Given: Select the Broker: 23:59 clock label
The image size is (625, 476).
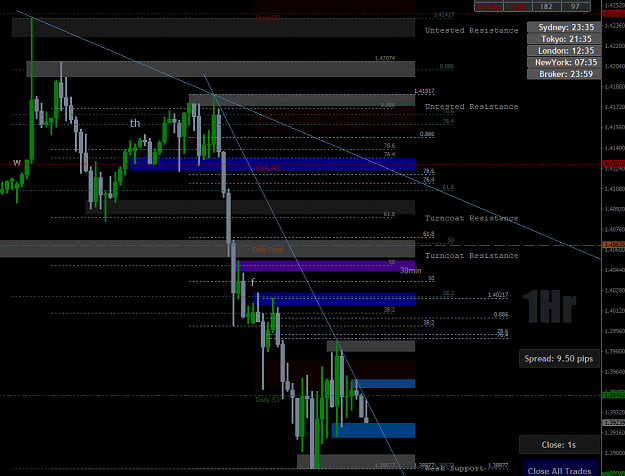Looking at the screenshot, I should [x=564, y=74].
